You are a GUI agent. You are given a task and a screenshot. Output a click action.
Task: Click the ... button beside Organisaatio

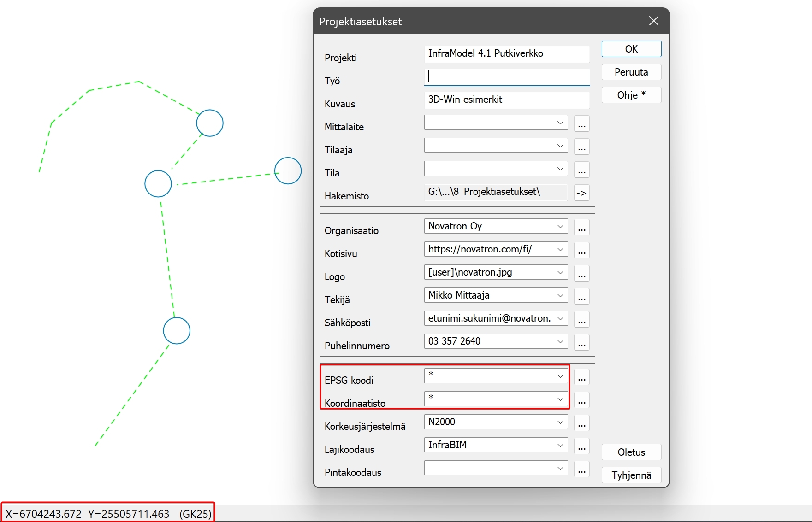582,227
